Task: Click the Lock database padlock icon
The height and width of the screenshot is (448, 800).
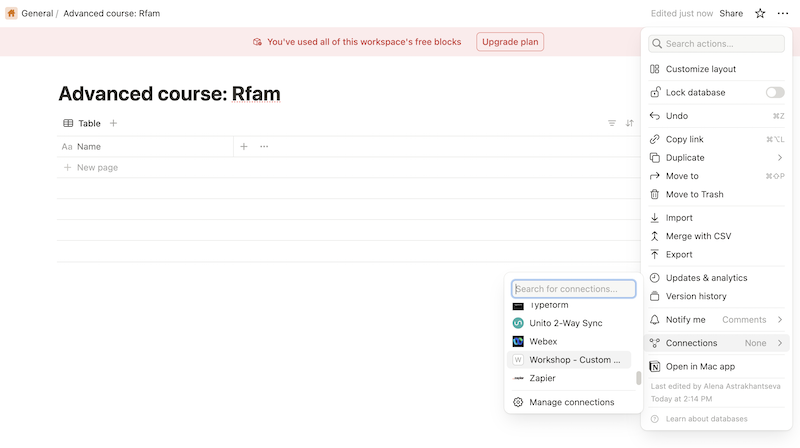Action: tap(655, 92)
